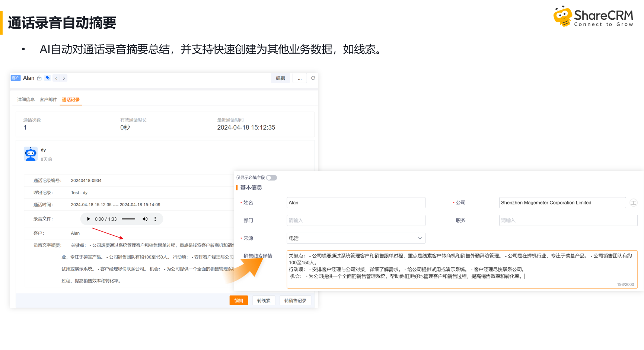Viewport: 644px width, 350px height.
Task: Click the orange 编辑 button
Action: (x=239, y=300)
